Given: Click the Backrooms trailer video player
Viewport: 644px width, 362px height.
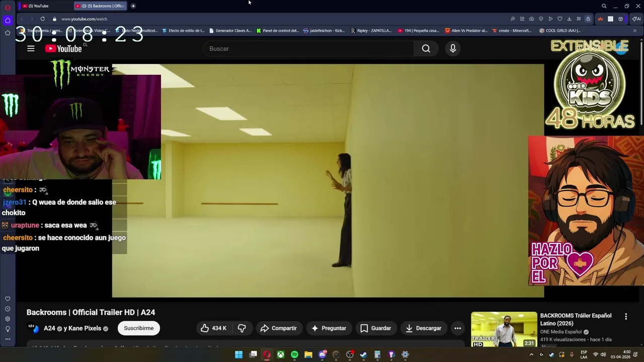Looking at the screenshot, I should click(328, 180).
